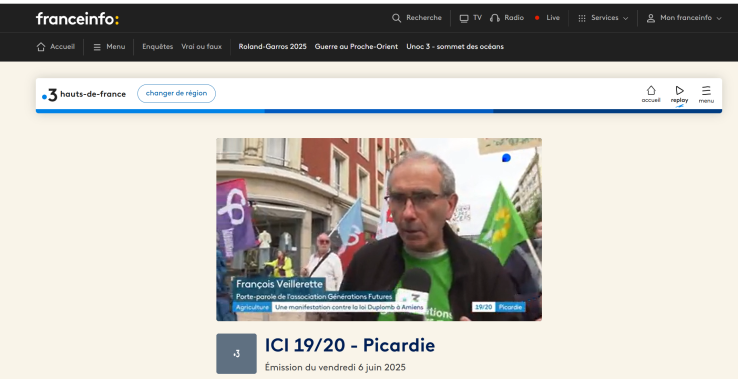Click the changer de région button
The height and width of the screenshot is (379, 738).
point(176,93)
